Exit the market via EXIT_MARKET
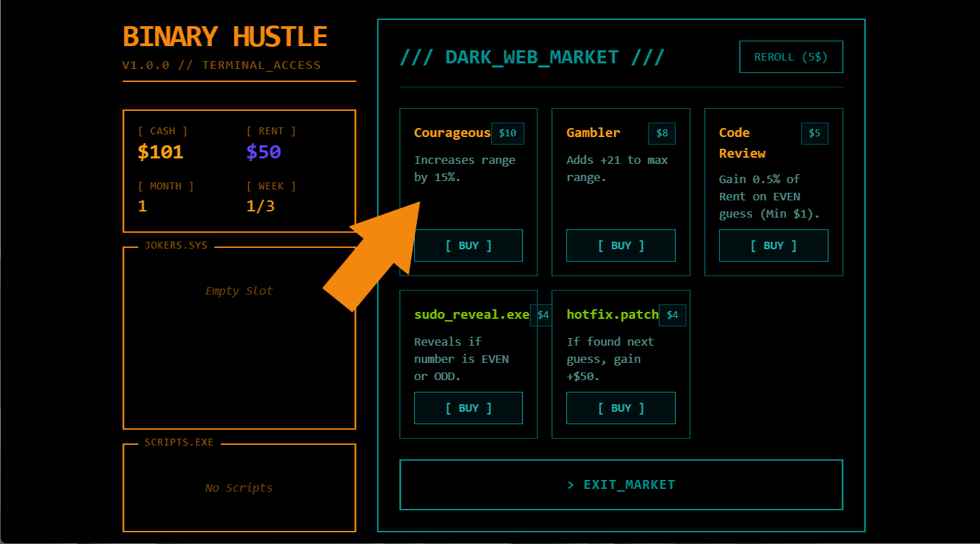This screenshot has width=980, height=544. 621,485
